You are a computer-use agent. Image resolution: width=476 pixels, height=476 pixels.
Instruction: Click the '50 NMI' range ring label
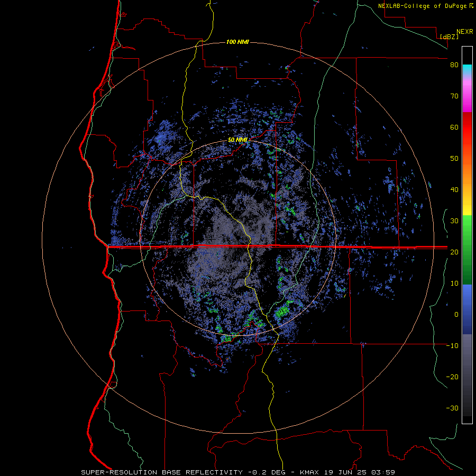[237, 140]
